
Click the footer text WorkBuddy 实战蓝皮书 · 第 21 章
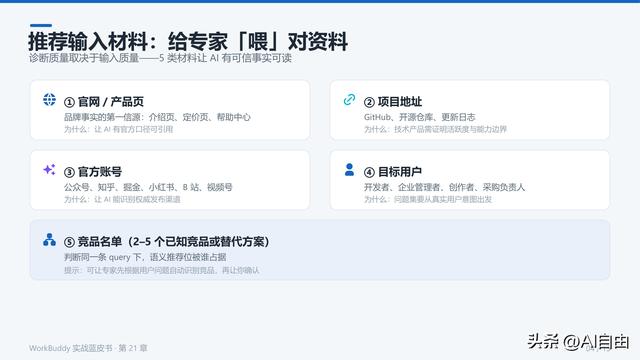pos(88,348)
